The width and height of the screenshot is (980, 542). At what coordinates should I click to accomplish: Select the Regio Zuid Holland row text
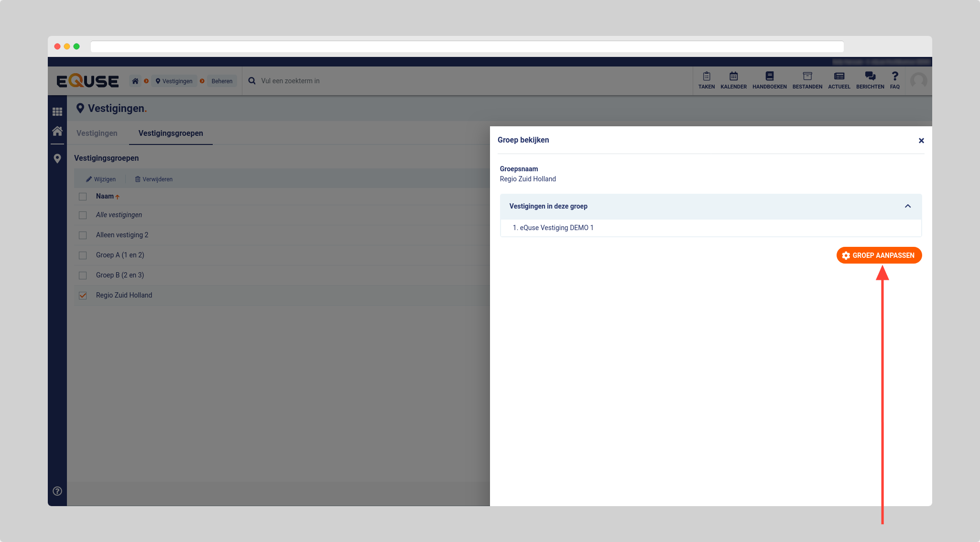124,295
